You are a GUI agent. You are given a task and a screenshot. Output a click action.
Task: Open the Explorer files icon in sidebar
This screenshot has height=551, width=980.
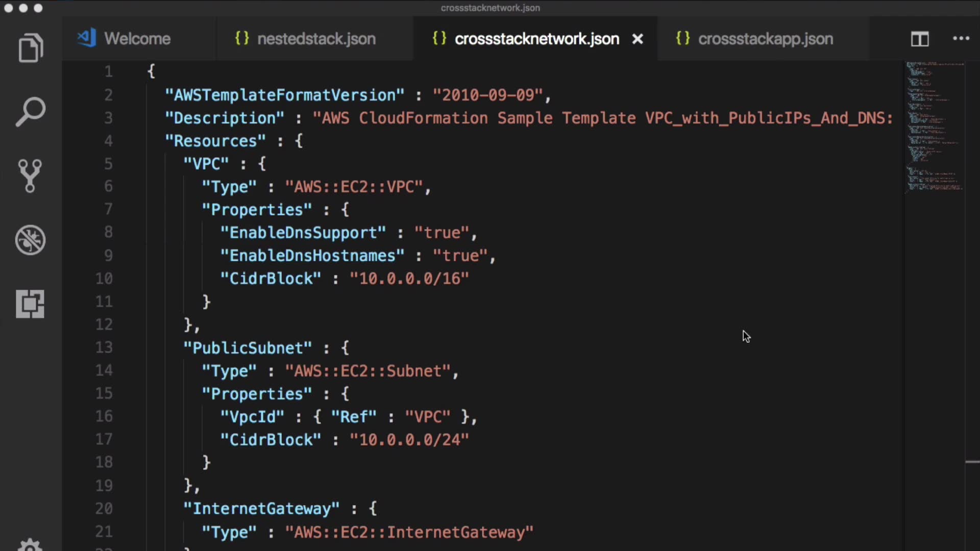31,48
